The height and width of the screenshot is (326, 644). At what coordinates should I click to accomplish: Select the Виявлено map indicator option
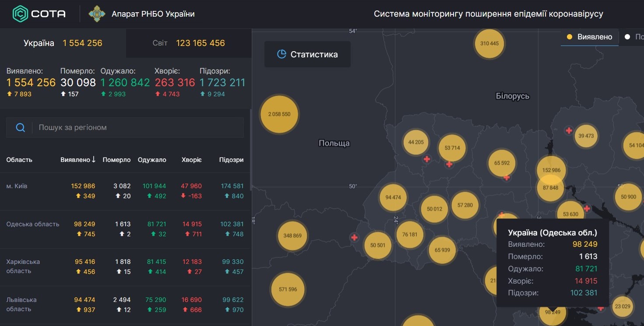point(590,37)
